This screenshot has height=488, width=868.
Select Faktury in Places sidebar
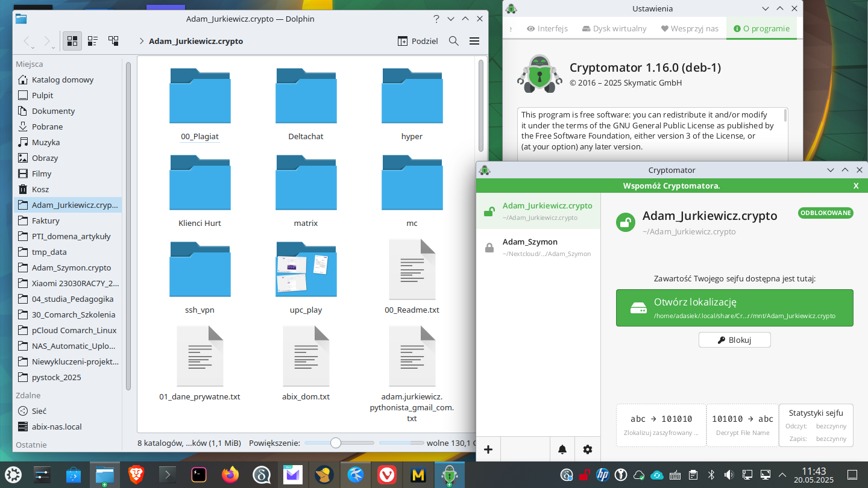[46, 221]
